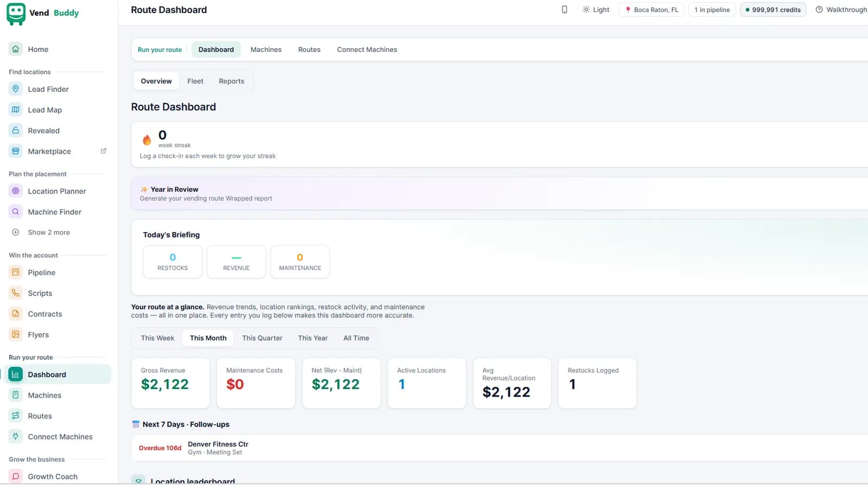Image resolution: width=868 pixels, height=485 pixels.
Task: Select the Fleet sub-tab
Action: 195,81
